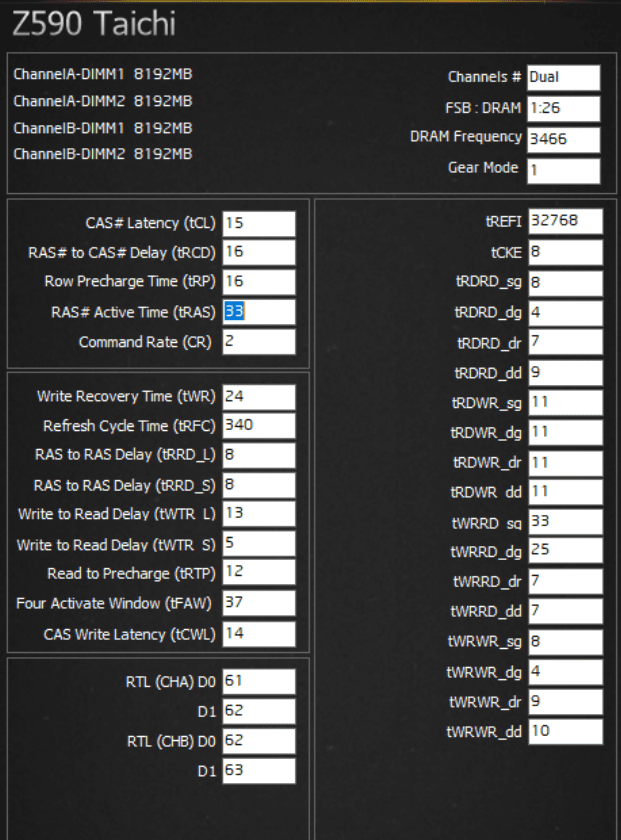Click the tRDWR_dr value field
The width and height of the screenshot is (621, 840).
566,463
